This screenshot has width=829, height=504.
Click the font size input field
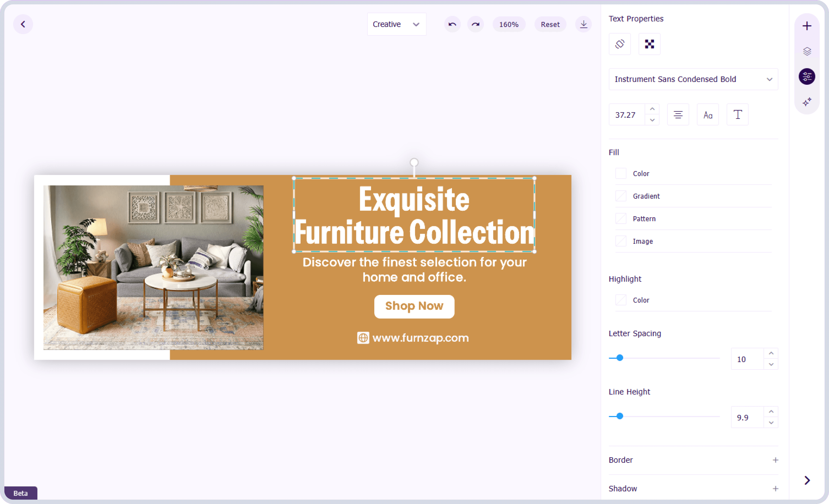pos(627,115)
